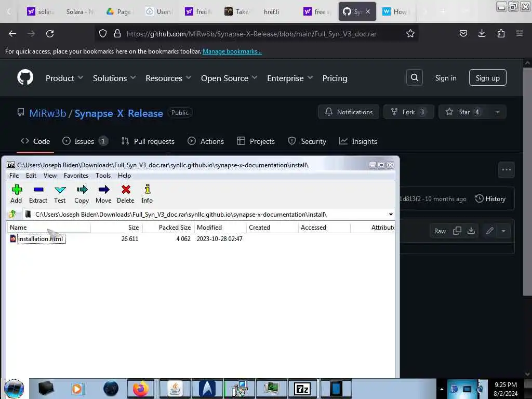Open the Issues tab
Image resolution: width=532 pixels, height=399 pixels.
[85, 141]
